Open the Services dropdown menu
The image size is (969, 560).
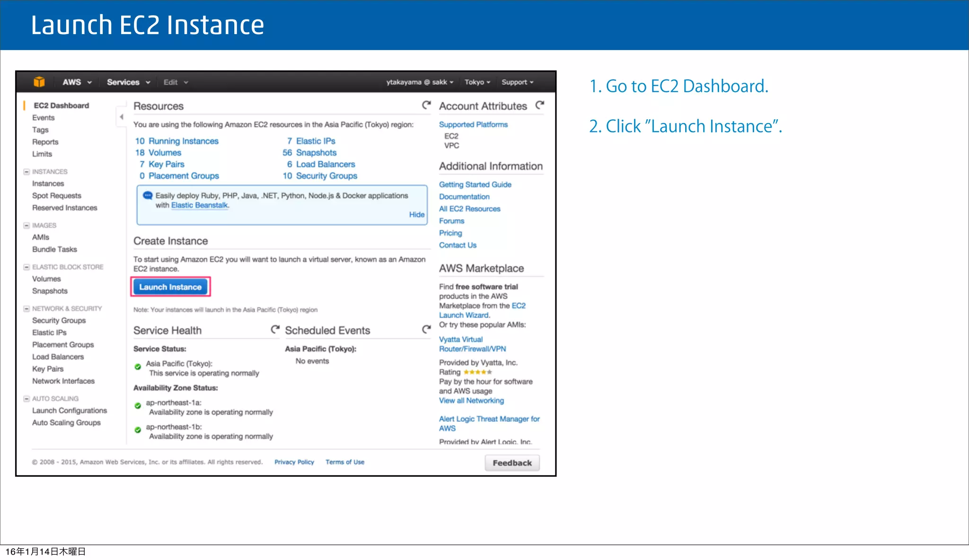128,82
